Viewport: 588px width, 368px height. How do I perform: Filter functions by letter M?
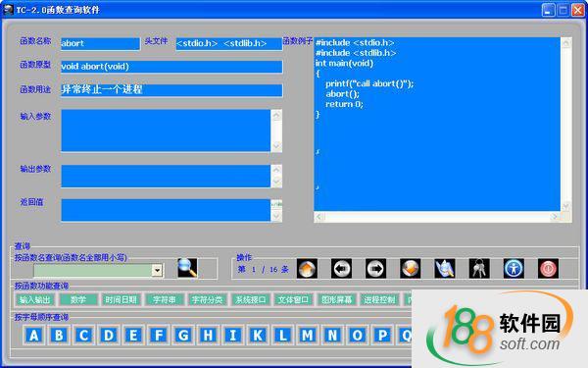tap(308, 335)
